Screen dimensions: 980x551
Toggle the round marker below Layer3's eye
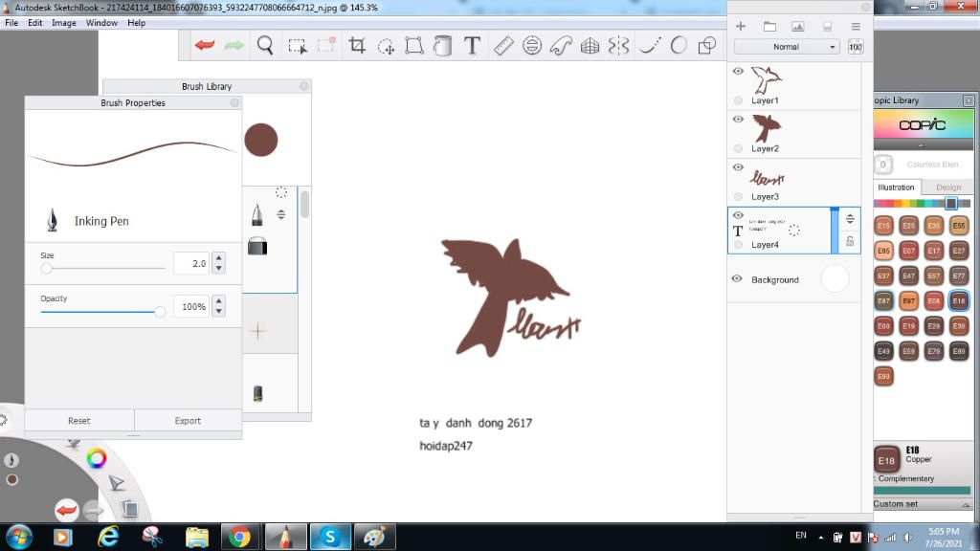(738, 196)
